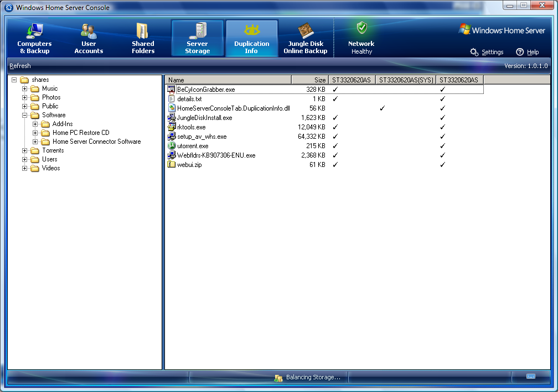Click the ST3320620AS(SYS) column header
The width and height of the screenshot is (558, 392).
coord(406,80)
